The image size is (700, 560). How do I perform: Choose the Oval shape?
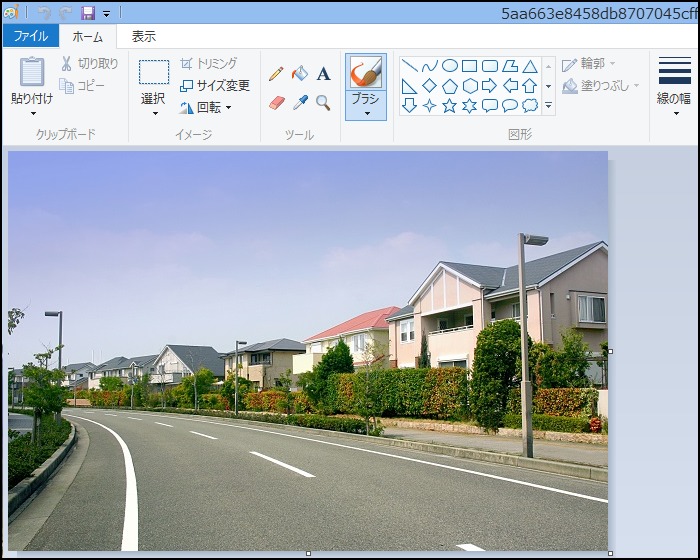(x=450, y=66)
